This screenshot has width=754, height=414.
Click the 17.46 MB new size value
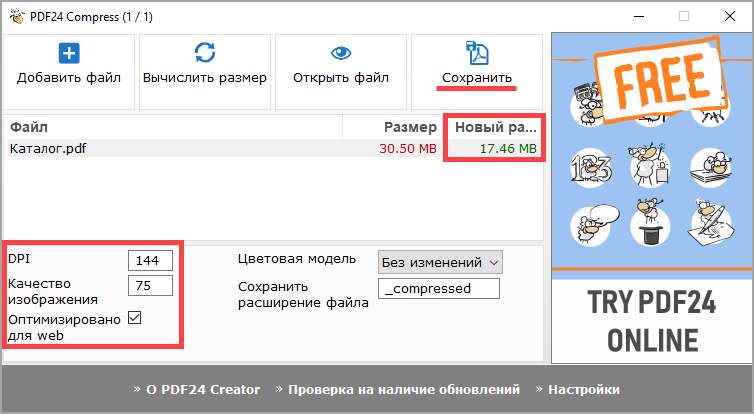coord(508,149)
